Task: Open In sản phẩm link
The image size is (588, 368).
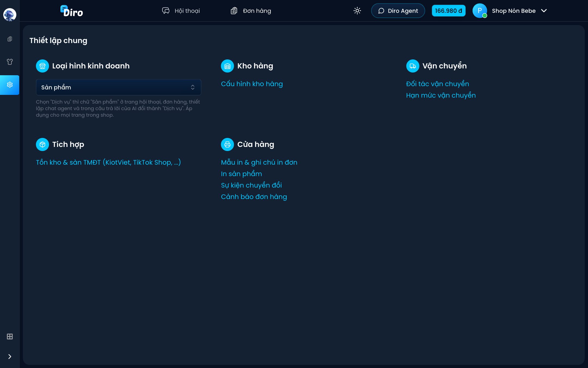Action: pos(241,174)
